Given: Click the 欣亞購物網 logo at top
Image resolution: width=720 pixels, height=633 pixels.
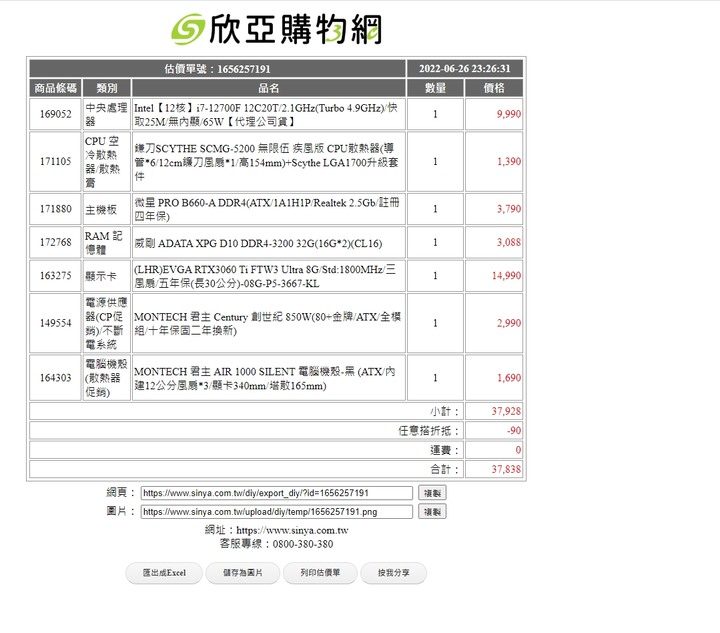Looking at the screenshot, I should point(276,29).
